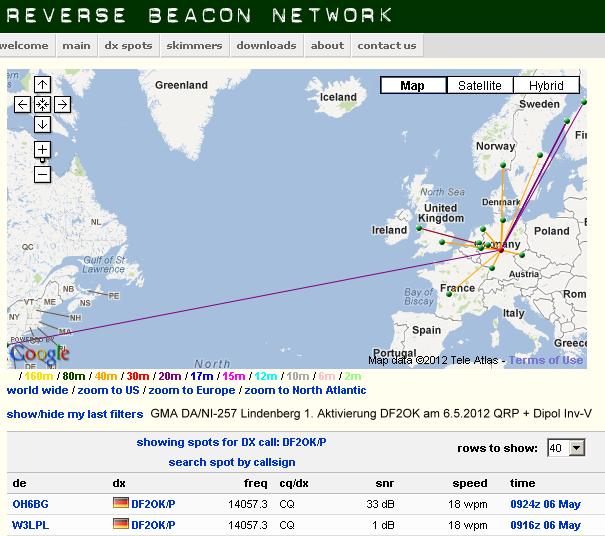Pan the map down with arrow button
Image resolution: width=605 pixels, height=536 pixels.
pyautogui.click(x=42, y=125)
